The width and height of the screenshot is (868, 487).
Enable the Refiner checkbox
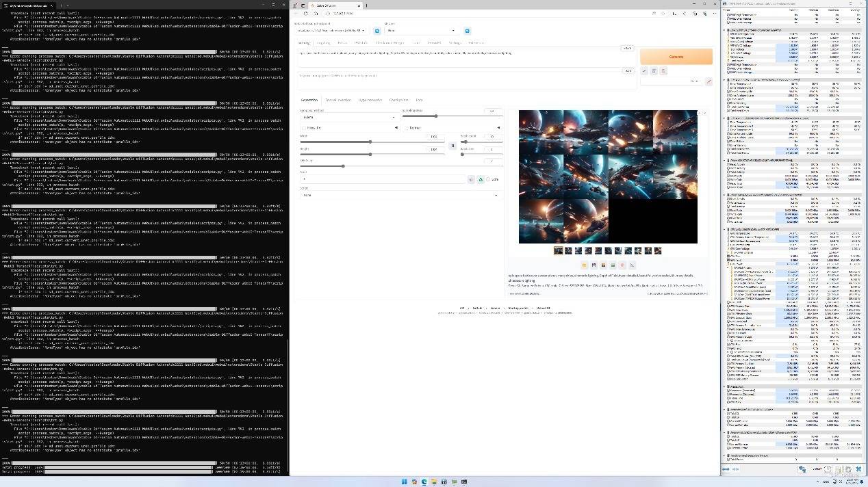click(407, 128)
